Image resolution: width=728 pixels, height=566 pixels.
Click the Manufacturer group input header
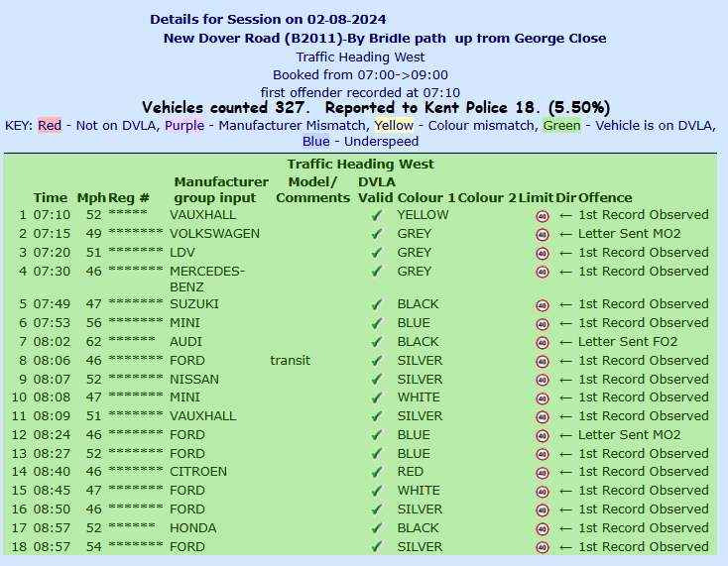(x=221, y=189)
